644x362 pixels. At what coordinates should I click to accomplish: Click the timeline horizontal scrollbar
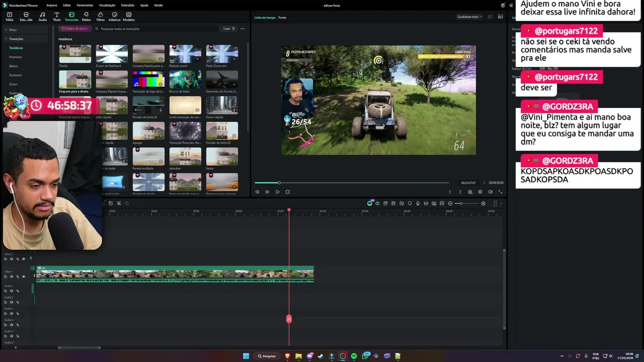click(79, 347)
